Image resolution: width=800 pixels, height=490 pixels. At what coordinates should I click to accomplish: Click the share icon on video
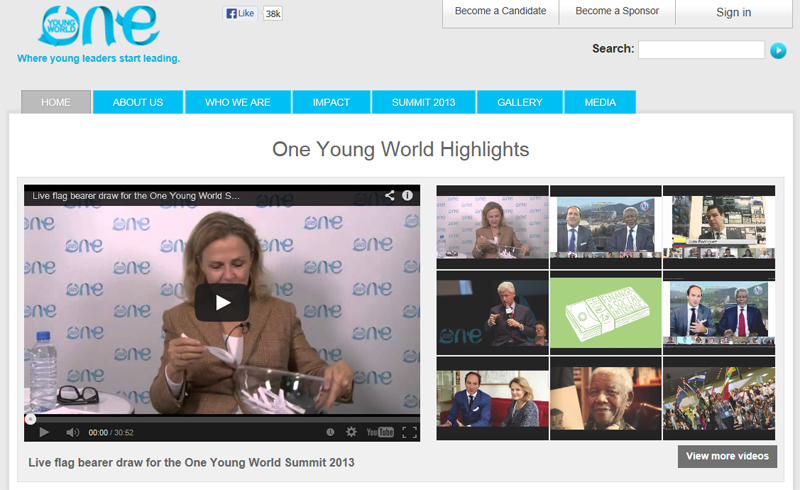point(390,195)
